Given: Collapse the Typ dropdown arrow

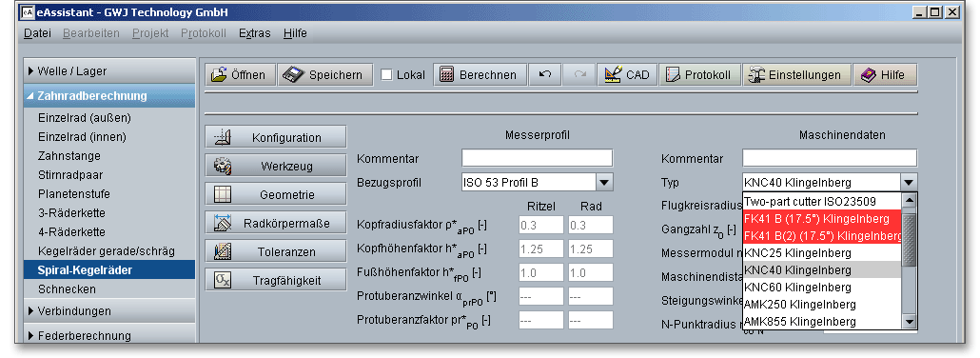Looking at the screenshot, I should (909, 183).
